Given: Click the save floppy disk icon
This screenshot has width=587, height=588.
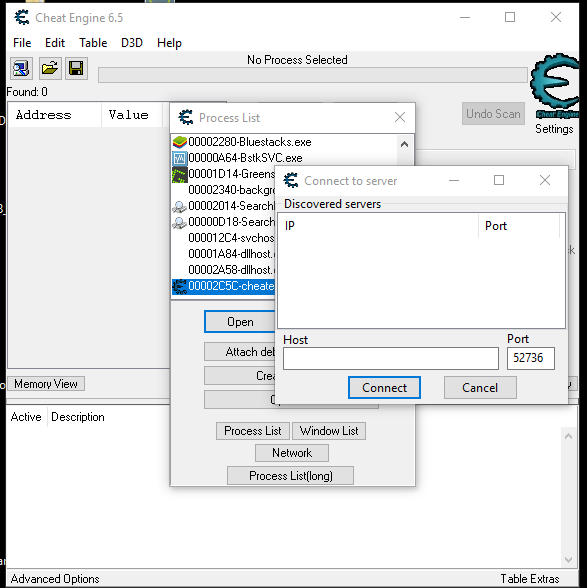Looking at the screenshot, I should click(76, 69).
